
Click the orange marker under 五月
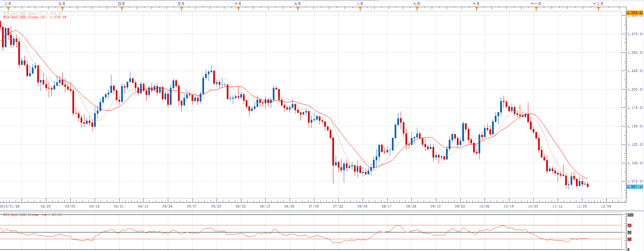[x=181, y=9]
